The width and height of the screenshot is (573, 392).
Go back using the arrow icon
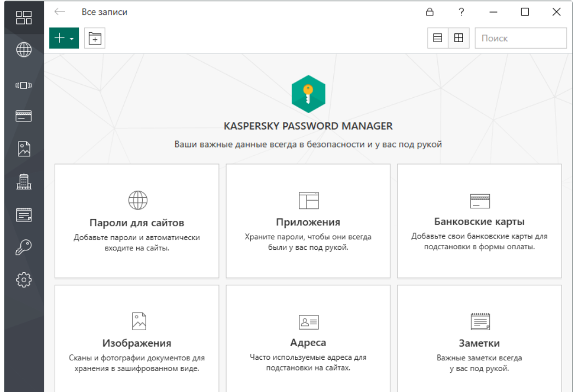[60, 11]
